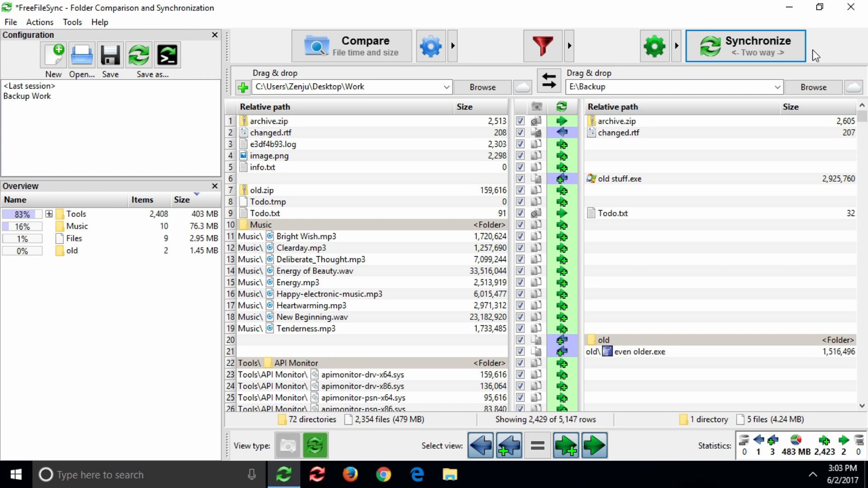Open synchronization settings green gear

[x=655, y=46]
